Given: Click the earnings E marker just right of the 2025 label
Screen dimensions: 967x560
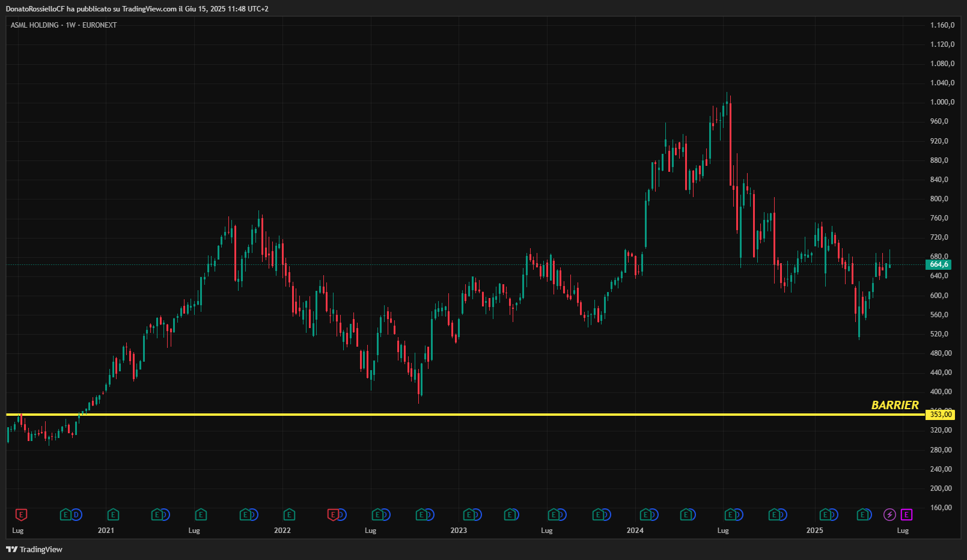Looking at the screenshot, I should point(826,514).
